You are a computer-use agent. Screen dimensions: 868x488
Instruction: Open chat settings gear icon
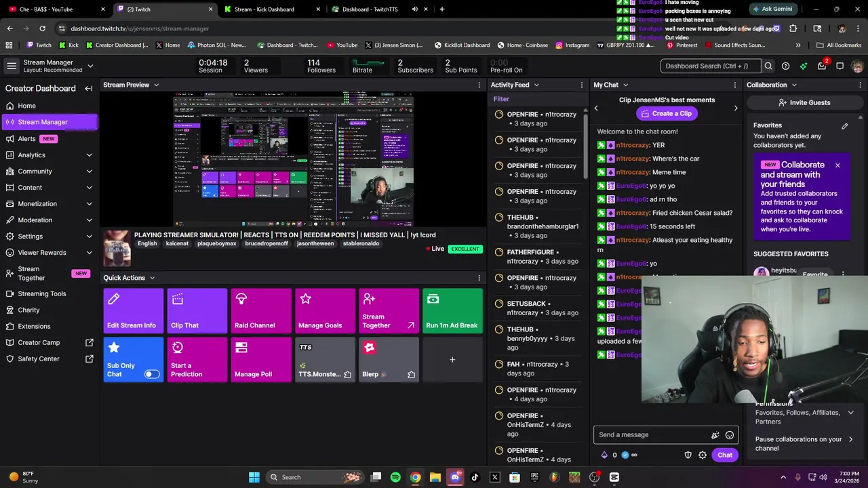(x=703, y=455)
